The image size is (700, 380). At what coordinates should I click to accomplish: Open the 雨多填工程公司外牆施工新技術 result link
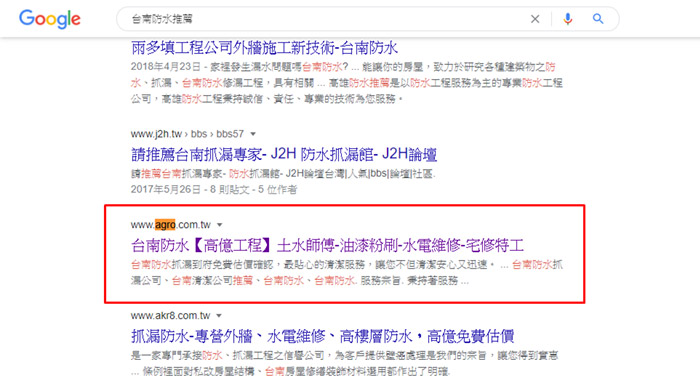[264, 48]
